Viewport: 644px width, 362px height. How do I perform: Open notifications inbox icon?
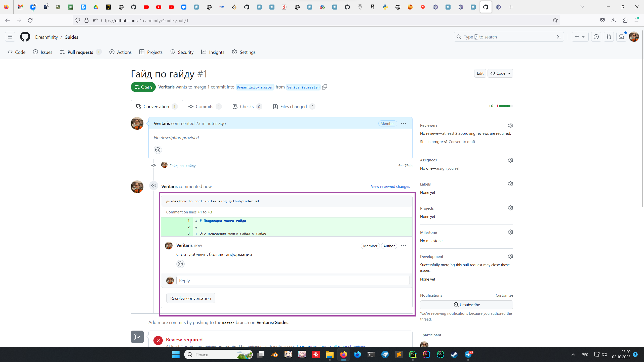(621, 37)
